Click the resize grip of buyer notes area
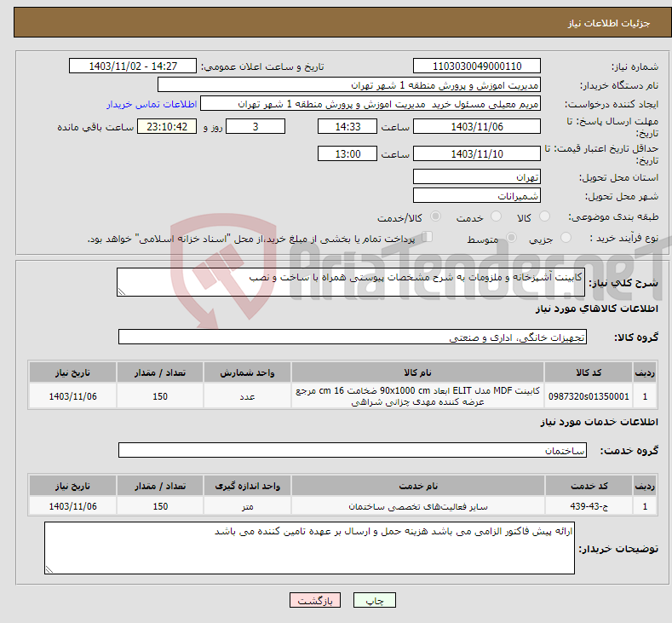This screenshot has width=672, height=623. [49, 569]
